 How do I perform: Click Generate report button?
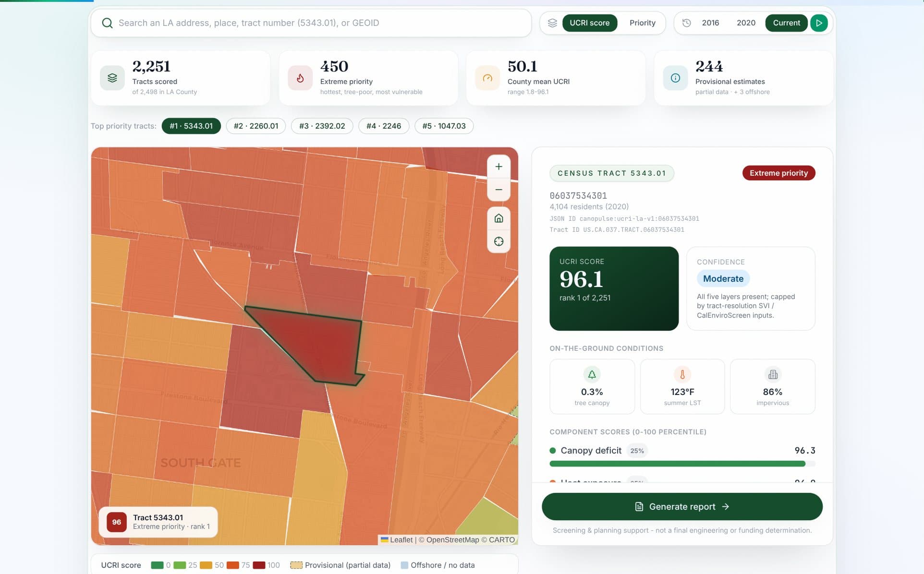click(682, 507)
